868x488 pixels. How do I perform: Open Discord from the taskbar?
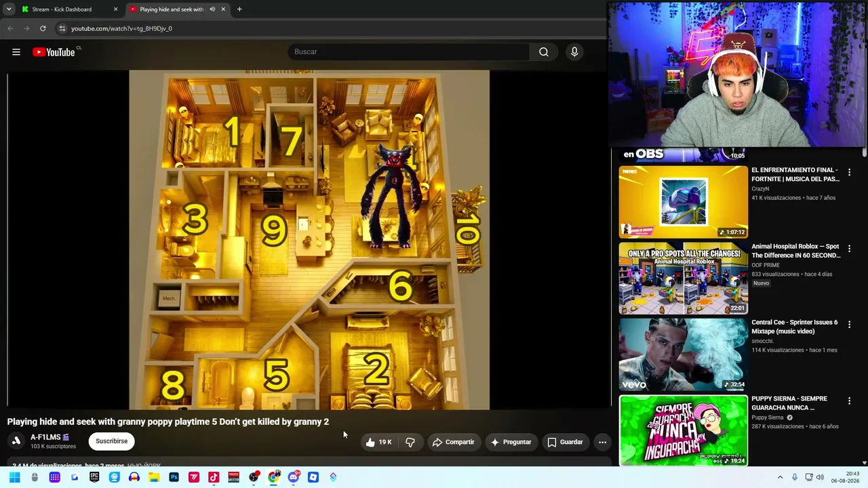pos(293,477)
